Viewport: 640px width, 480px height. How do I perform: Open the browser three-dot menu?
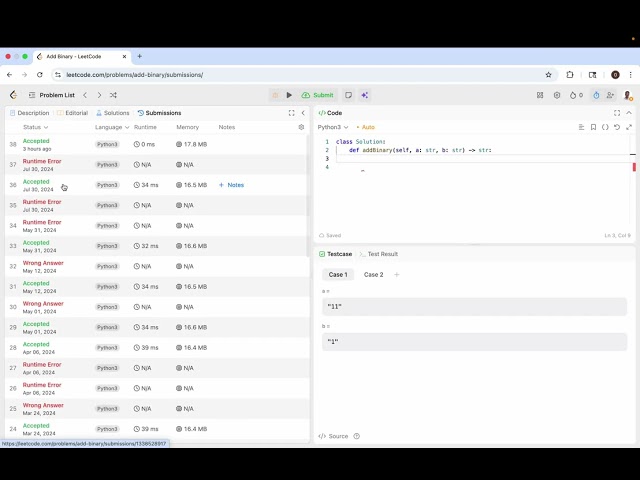[631, 75]
